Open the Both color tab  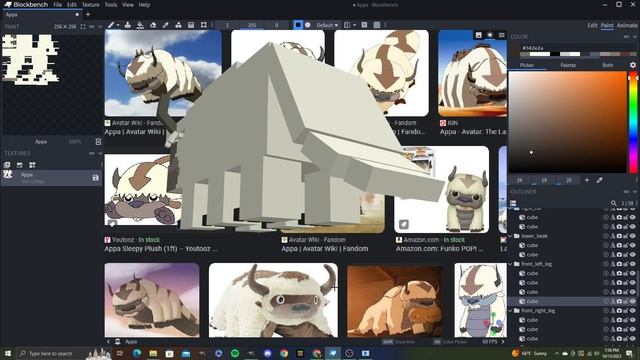click(607, 65)
